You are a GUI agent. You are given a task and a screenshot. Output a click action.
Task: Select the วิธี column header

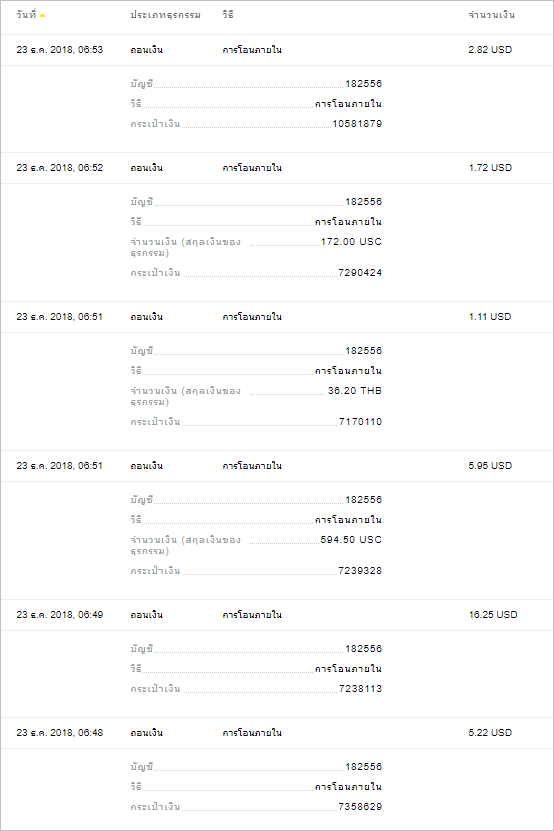tap(227, 15)
